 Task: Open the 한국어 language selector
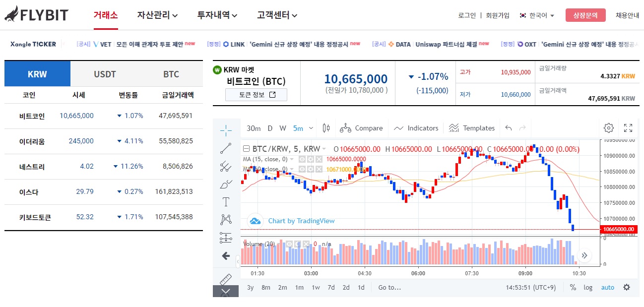point(537,15)
